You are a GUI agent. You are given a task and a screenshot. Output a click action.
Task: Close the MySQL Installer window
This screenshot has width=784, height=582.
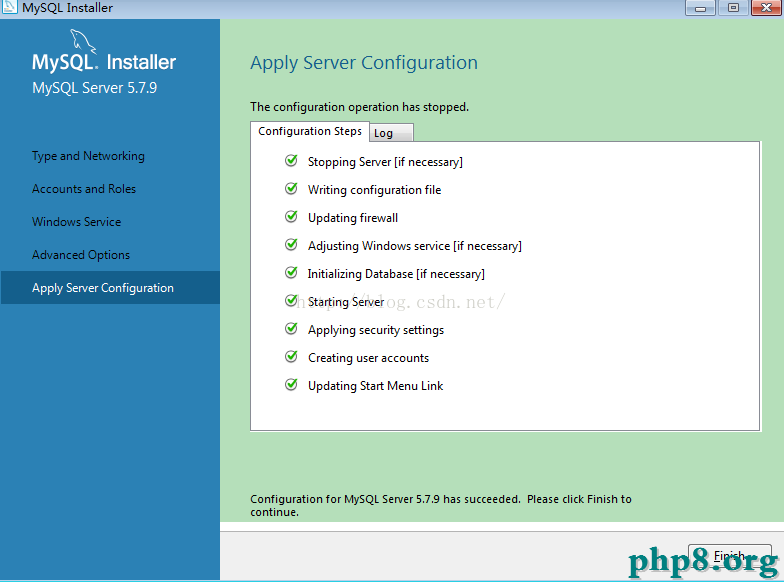pos(766,8)
